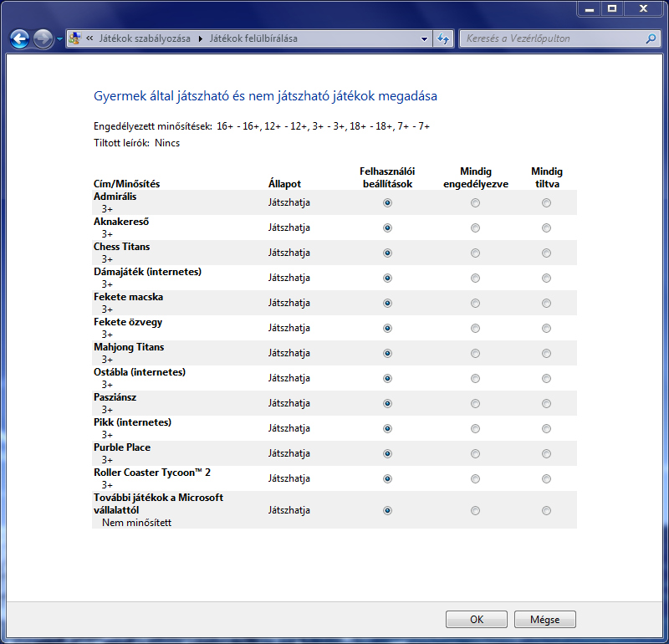Set Aknakereső to Mindig tiltva

click(x=546, y=227)
